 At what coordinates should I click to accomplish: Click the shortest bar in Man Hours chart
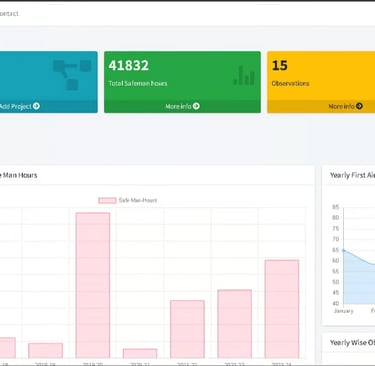tap(140, 353)
